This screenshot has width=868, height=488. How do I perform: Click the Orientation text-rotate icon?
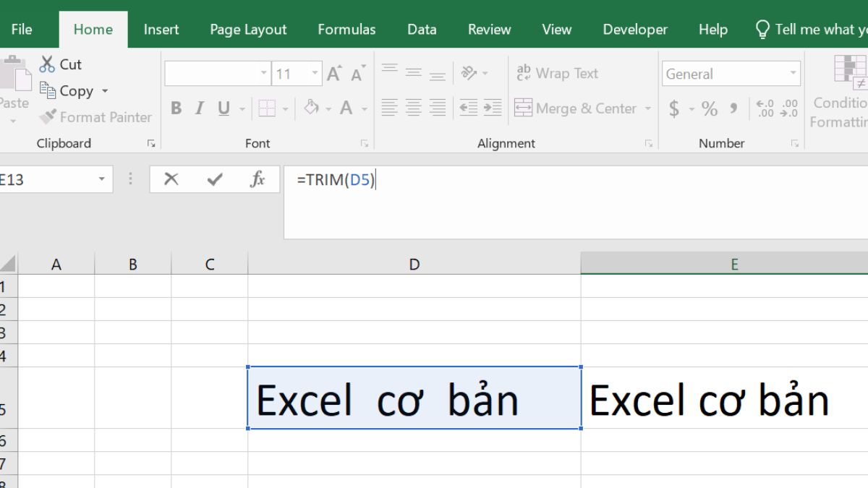click(469, 73)
